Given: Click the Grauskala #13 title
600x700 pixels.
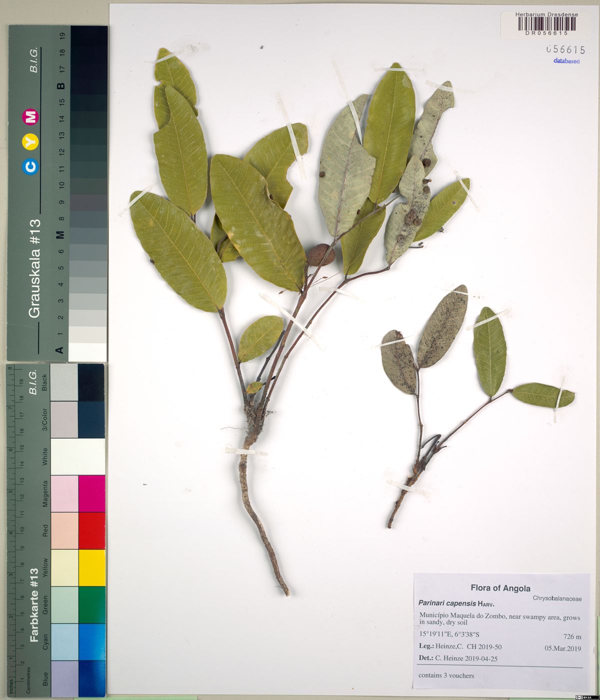Looking at the screenshot, I should [x=34, y=268].
